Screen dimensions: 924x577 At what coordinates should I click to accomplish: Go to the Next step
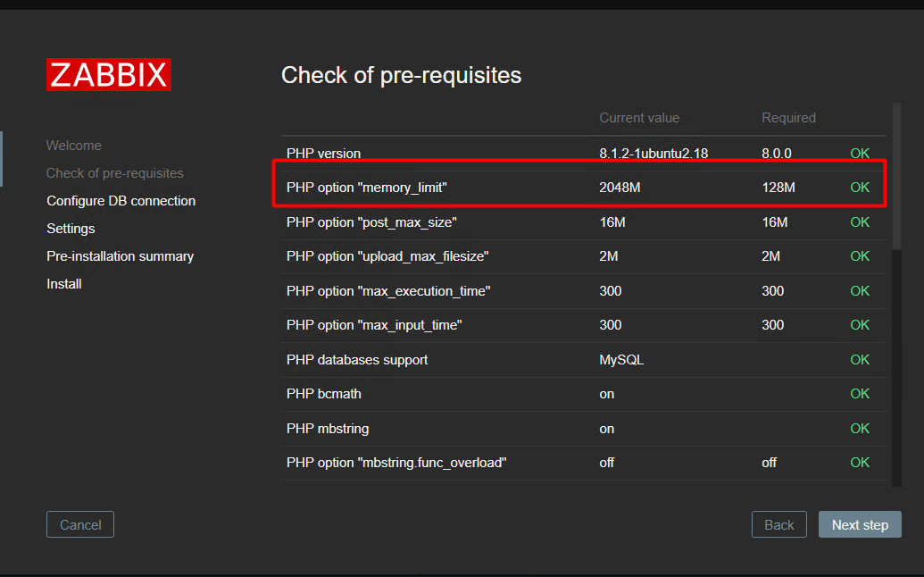coord(860,524)
